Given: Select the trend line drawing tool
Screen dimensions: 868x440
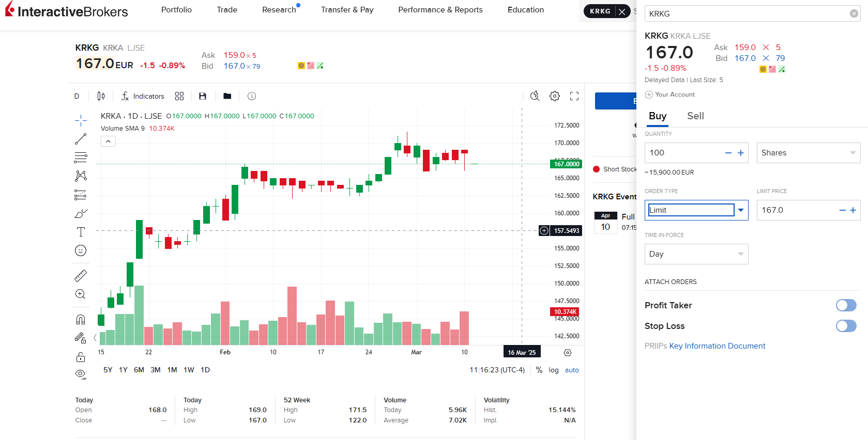Looking at the screenshot, I should pos(81,139).
